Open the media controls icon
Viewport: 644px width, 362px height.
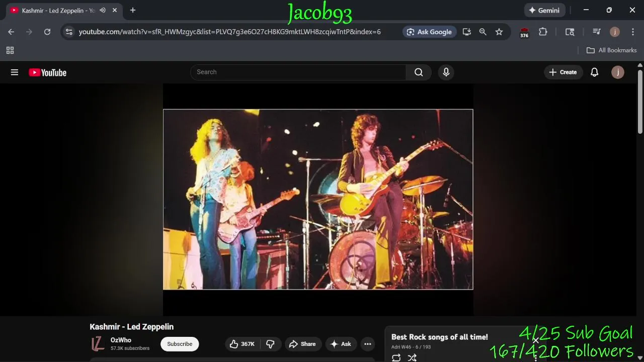tap(597, 32)
